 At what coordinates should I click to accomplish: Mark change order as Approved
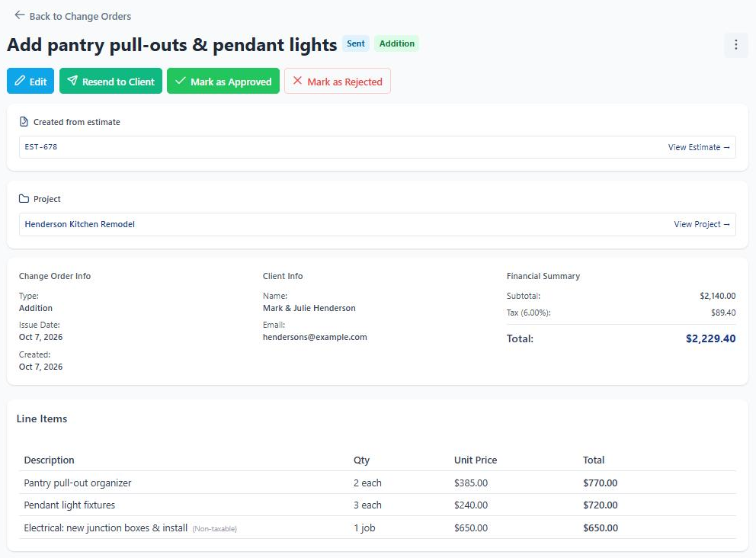pos(223,81)
